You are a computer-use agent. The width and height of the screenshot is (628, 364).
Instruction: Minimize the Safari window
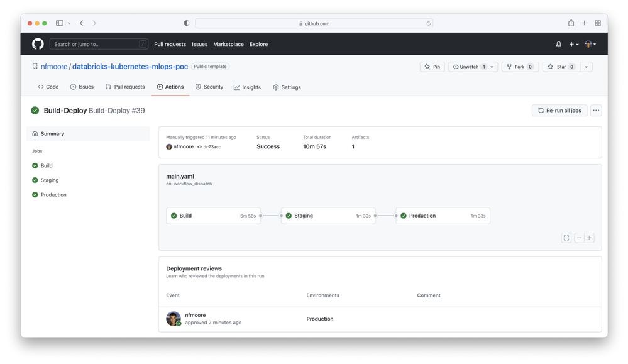[x=37, y=23]
